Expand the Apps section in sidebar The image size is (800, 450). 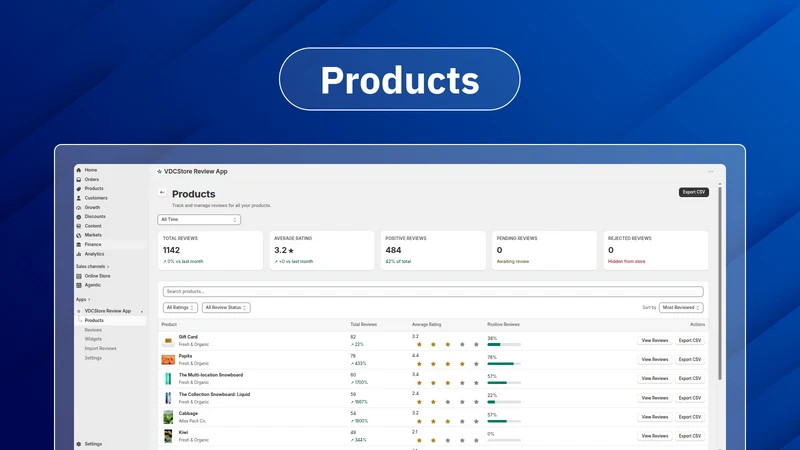pos(83,299)
